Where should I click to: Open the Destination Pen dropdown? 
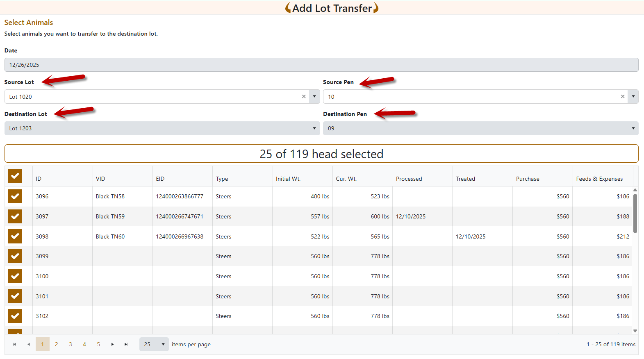click(633, 128)
